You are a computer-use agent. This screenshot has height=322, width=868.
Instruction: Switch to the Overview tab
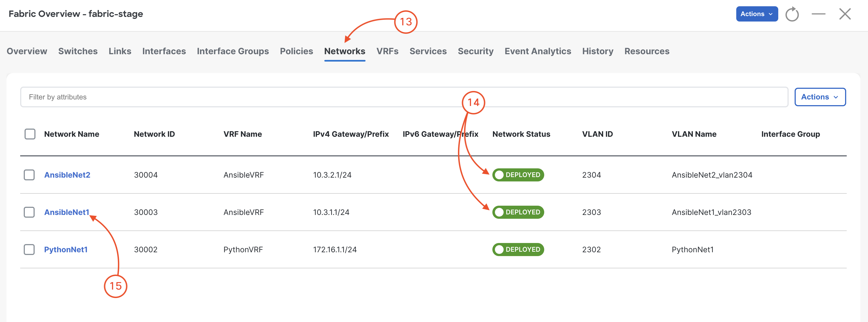pos(27,51)
